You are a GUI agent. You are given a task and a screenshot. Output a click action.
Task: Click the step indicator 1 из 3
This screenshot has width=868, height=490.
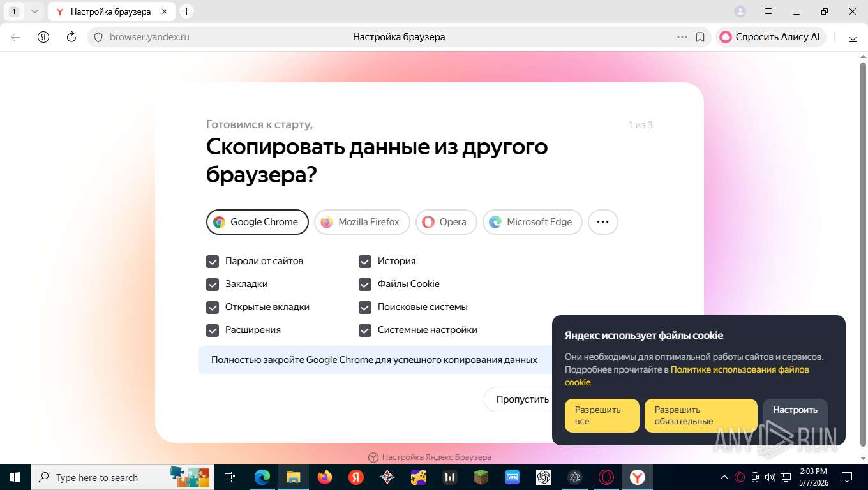click(640, 125)
